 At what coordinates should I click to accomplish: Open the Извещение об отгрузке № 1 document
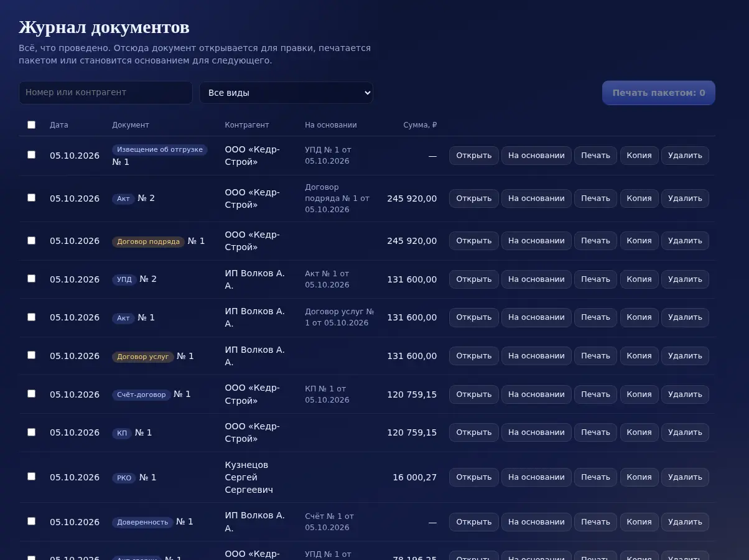[474, 156]
